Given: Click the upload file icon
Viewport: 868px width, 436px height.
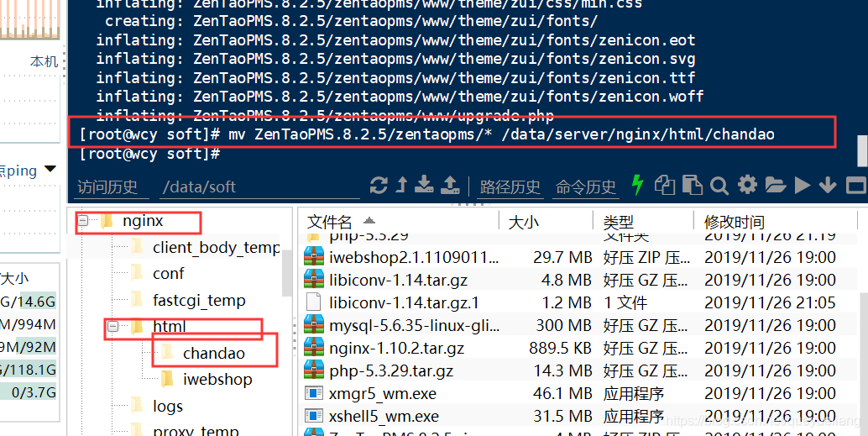Looking at the screenshot, I should (449, 185).
